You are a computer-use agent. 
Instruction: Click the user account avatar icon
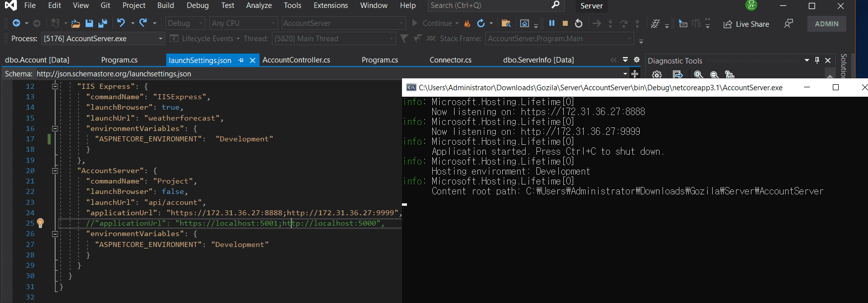pyautogui.click(x=751, y=5)
